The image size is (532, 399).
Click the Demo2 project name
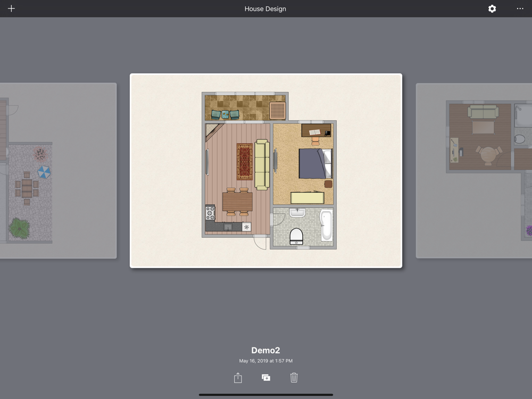(x=265, y=350)
